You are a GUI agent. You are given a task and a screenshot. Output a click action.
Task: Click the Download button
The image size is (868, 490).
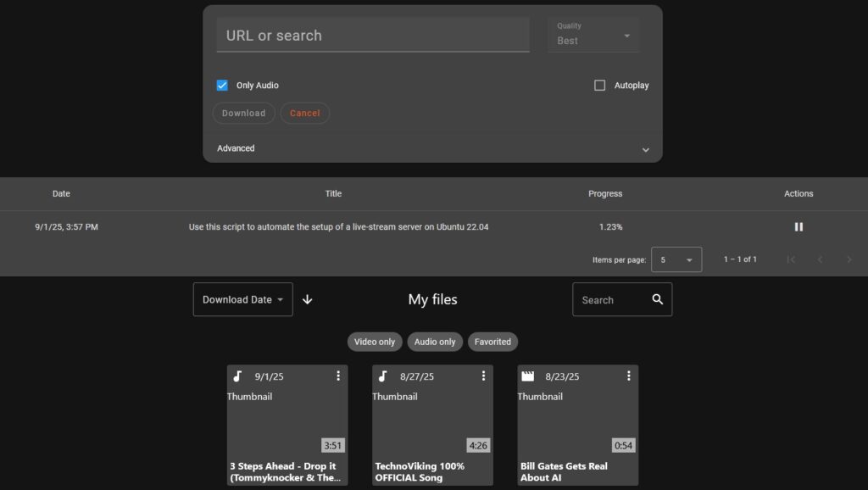click(x=243, y=113)
